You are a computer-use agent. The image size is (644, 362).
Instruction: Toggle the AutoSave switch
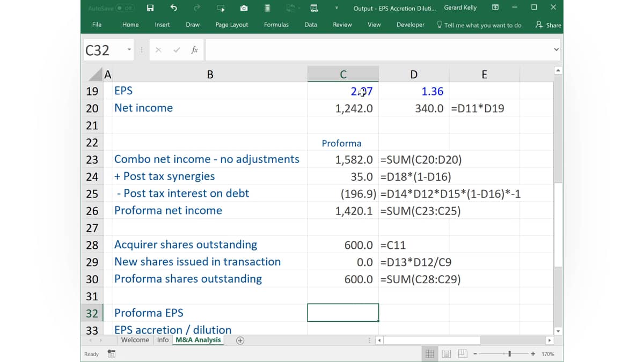pos(125,8)
